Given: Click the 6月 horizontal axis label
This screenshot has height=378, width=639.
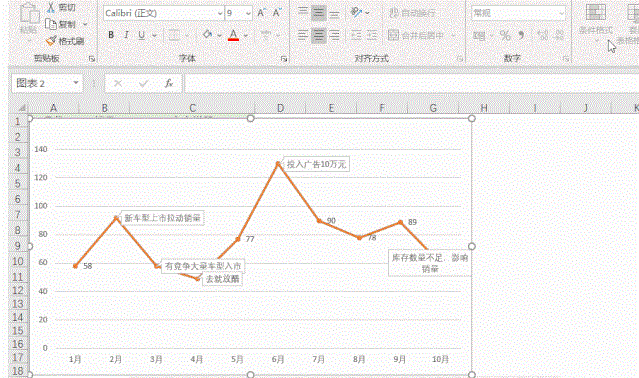Looking at the screenshot, I should [278, 359].
